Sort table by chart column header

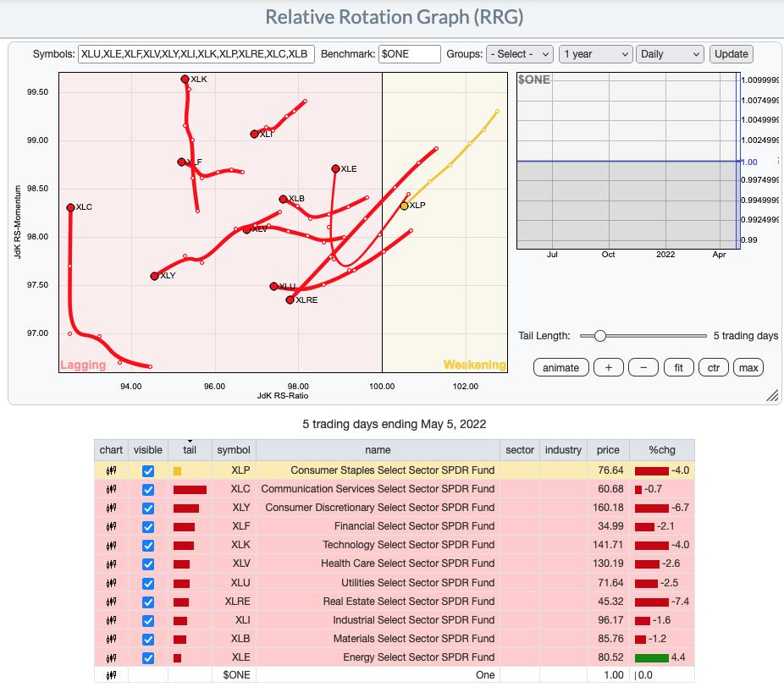111,450
